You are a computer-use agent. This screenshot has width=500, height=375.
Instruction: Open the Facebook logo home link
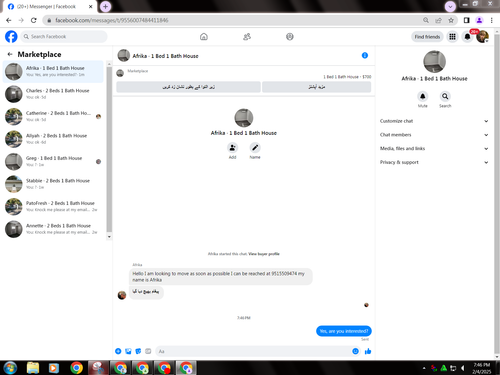coord(11,36)
